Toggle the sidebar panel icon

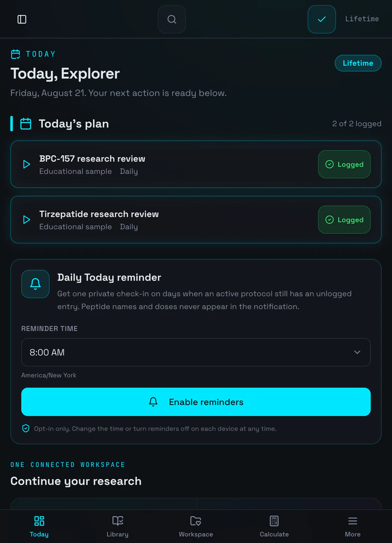(22, 20)
